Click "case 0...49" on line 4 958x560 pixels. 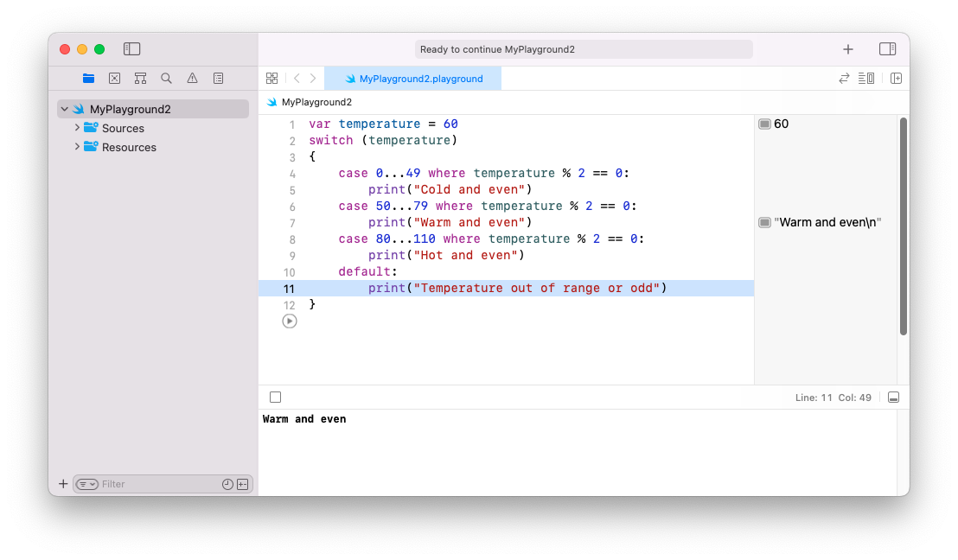[x=380, y=174]
